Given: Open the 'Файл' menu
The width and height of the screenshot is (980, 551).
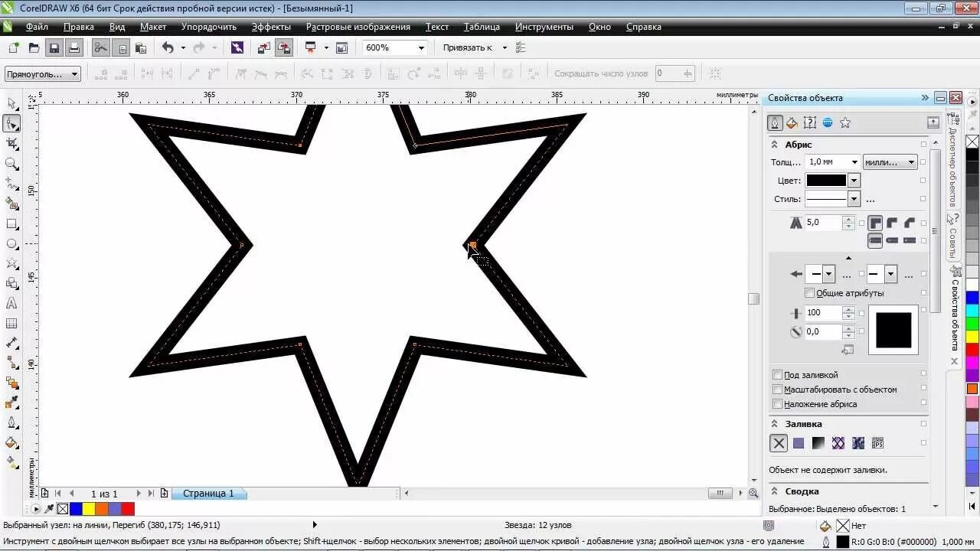Looking at the screenshot, I should click(x=37, y=27).
